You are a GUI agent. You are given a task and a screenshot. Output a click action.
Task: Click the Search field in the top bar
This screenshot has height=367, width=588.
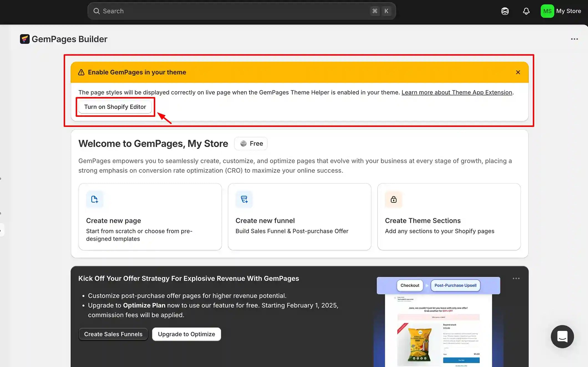241,11
